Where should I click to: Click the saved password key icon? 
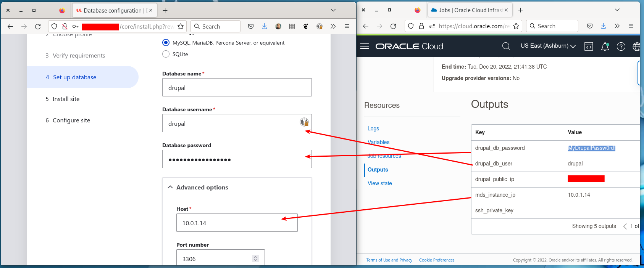76,26
